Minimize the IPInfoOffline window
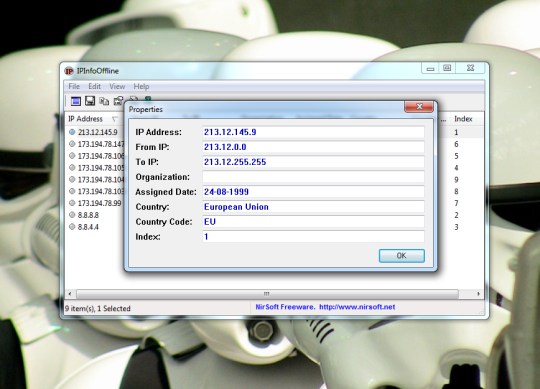Screen dimensions: 540x389 [x=430, y=68]
